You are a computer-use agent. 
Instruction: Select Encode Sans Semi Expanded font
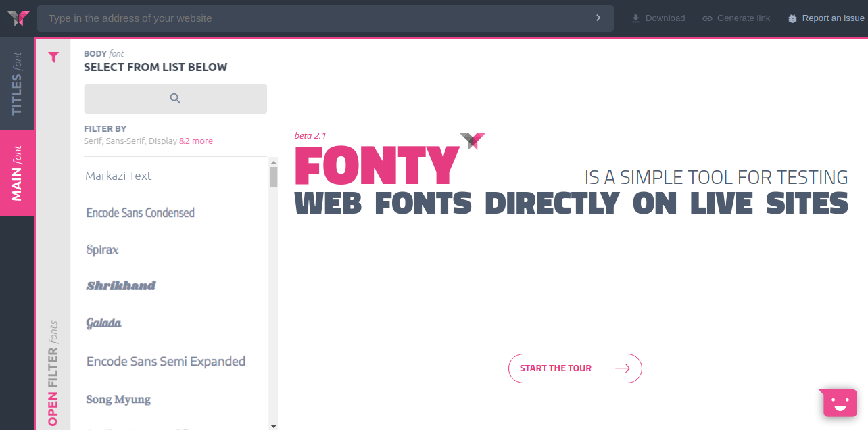coord(166,362)
